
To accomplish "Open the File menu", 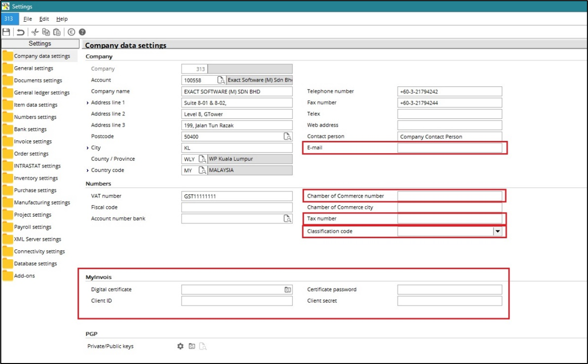I will tap(27, 19).
